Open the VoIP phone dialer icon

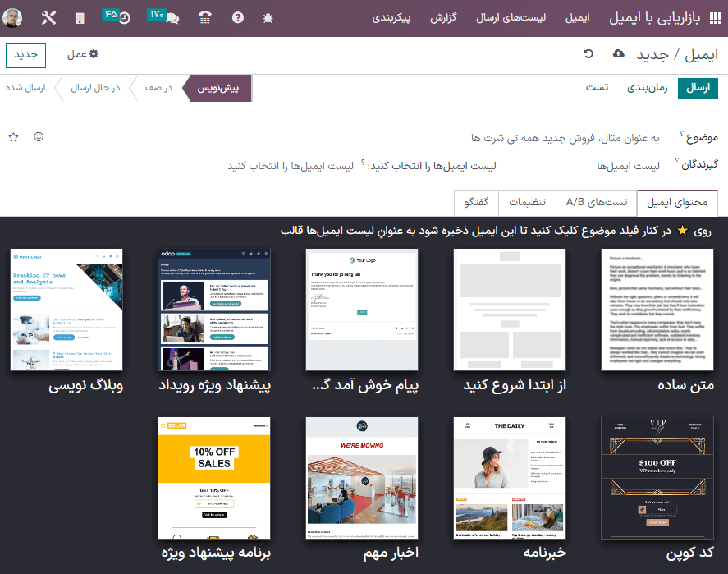pos(204,16)
